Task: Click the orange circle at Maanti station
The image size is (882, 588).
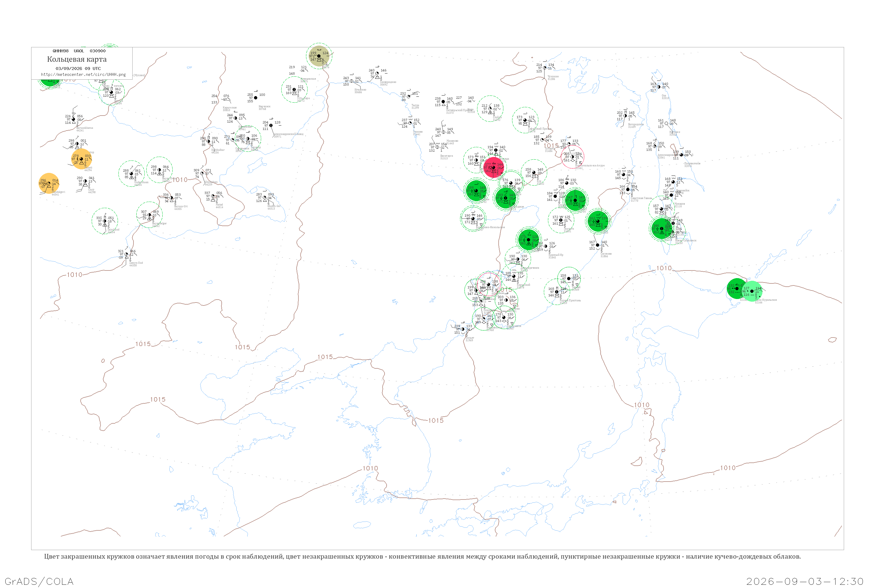Action: [x=81, y=159]
